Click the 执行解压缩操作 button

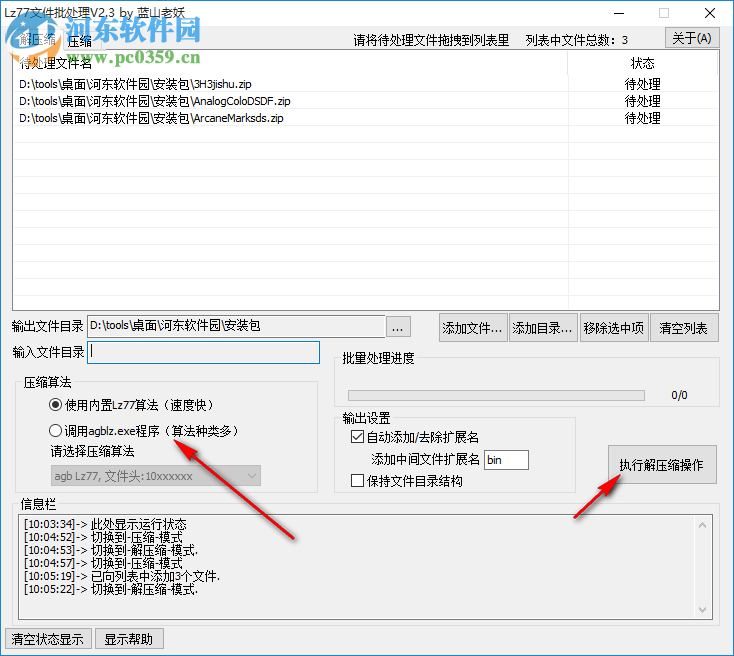point(662,464)
